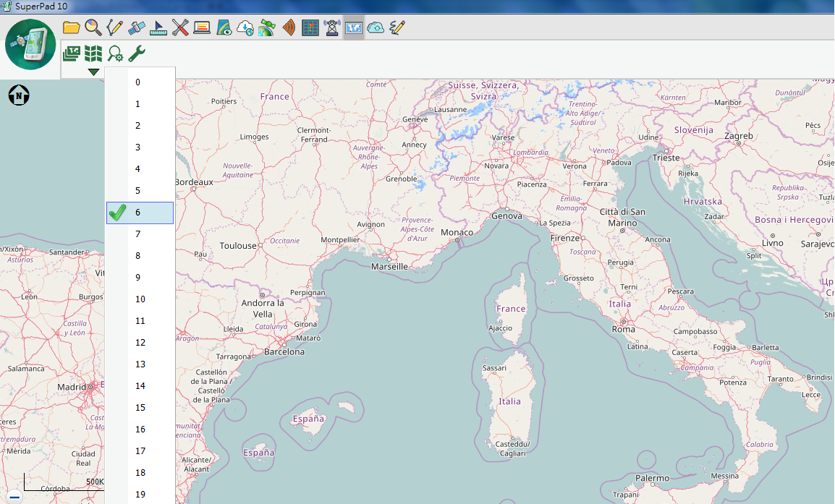This screenshot has width=835, height=504.
Task: Click the Zagreb label on map
Action: (739, 136)
